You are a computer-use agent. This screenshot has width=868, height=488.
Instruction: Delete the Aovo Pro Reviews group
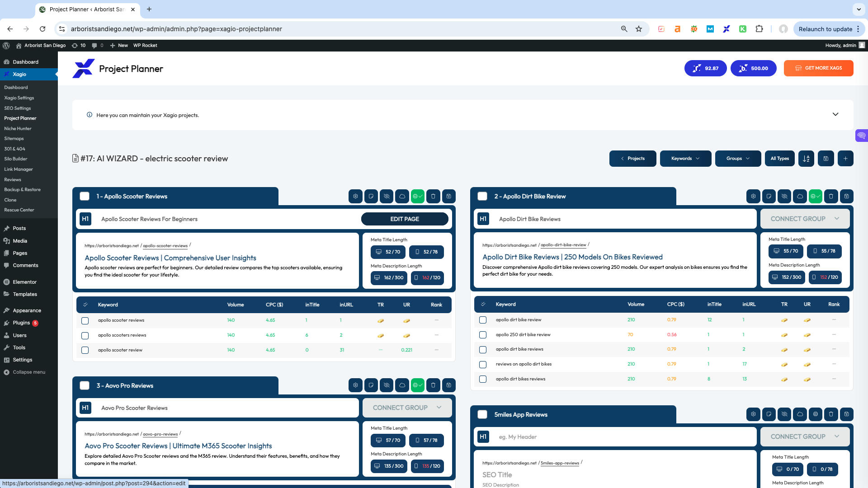(x=433, y=385)
